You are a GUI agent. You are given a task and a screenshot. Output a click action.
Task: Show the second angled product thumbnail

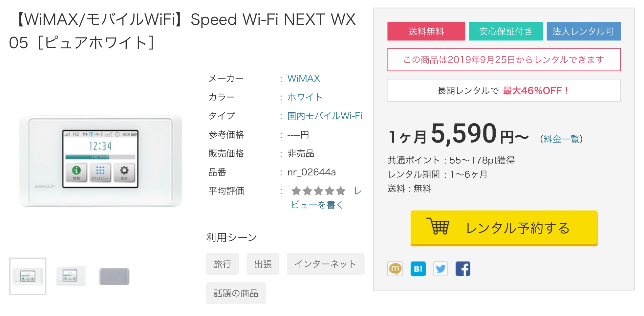(x=71, y=276)
